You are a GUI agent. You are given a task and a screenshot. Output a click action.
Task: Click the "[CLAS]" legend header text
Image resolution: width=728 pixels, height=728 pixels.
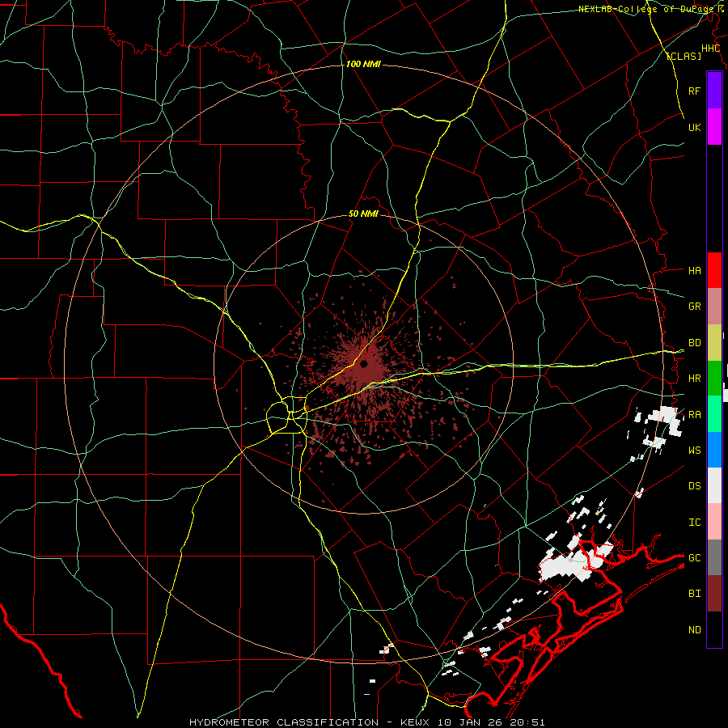click(x=684, y=56)
